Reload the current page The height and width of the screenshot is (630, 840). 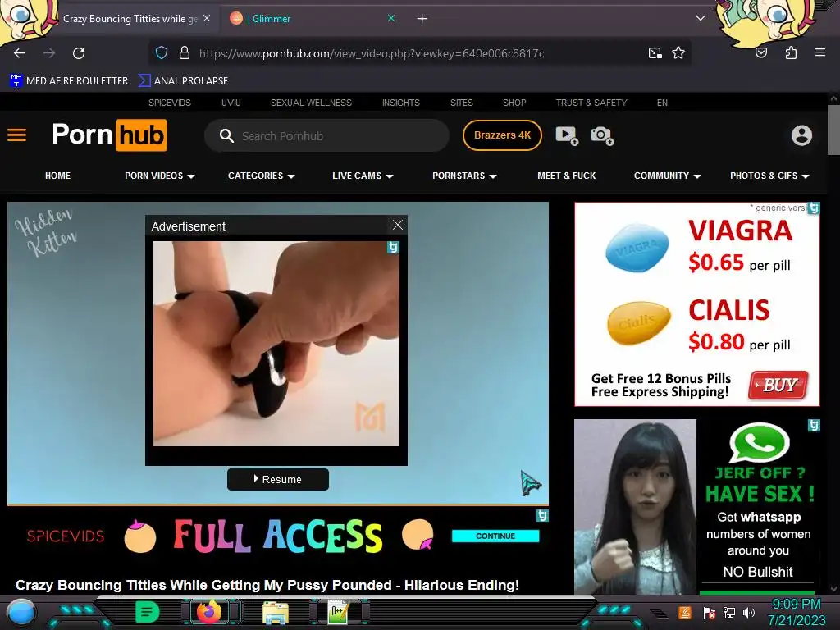pos(79,53)
